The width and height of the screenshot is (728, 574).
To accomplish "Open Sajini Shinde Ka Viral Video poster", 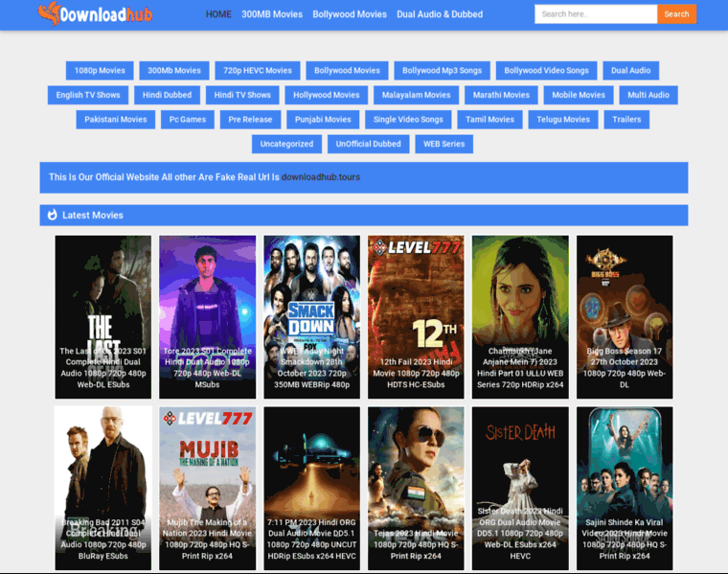I will pyautogui.click(x=625, y=488).
